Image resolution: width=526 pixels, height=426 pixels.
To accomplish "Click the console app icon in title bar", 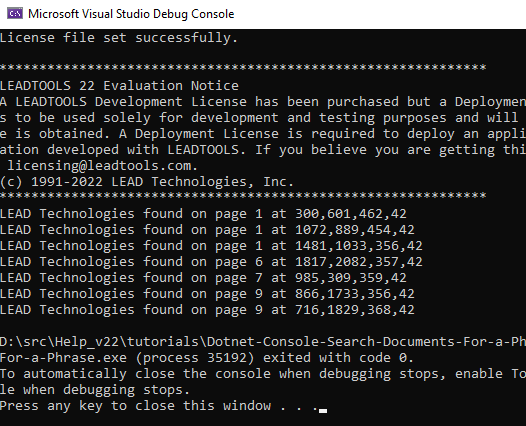I will [15, 14].
